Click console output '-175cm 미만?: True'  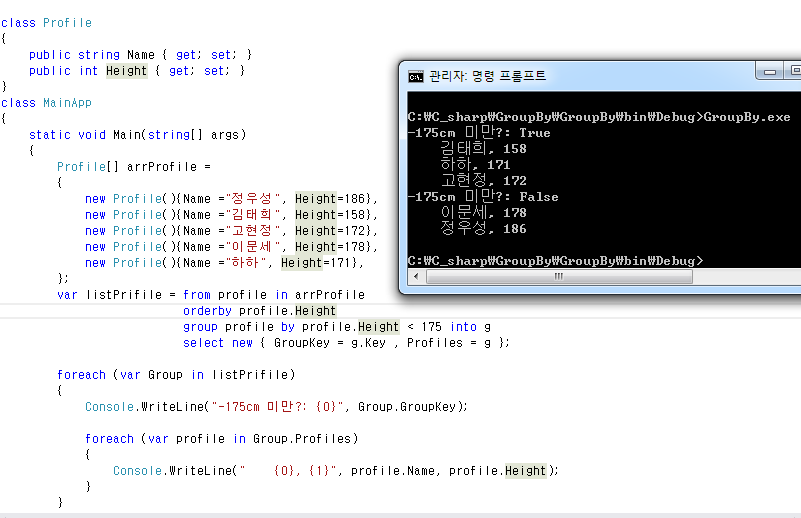tap(479, 133)
